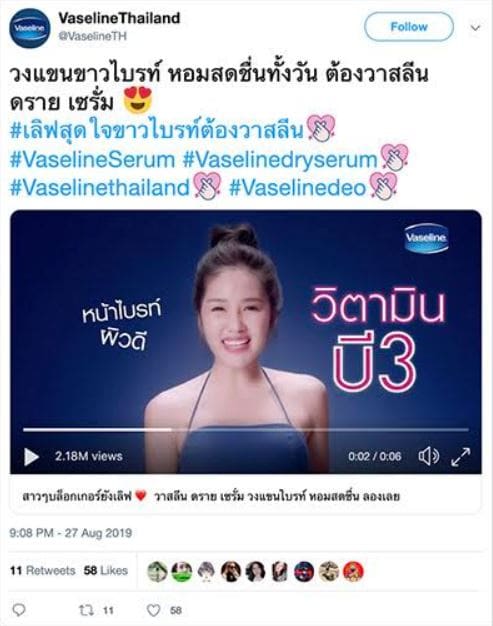Click the Vaseline profile avatar logo
The height and width of the screenshot is (626, 493).
pos(30,28)
